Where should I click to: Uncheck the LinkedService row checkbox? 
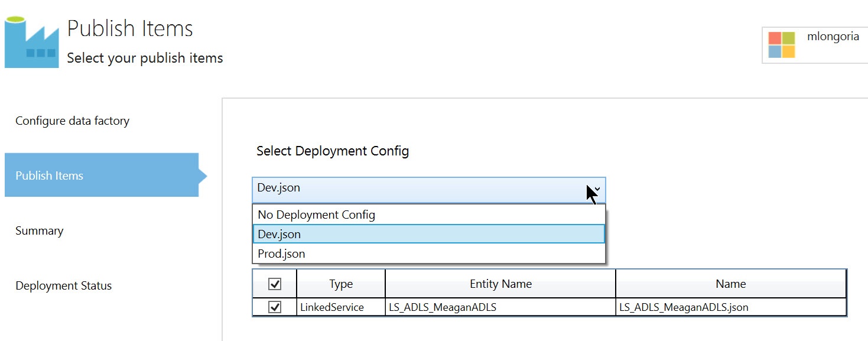[x=275, y=307]
